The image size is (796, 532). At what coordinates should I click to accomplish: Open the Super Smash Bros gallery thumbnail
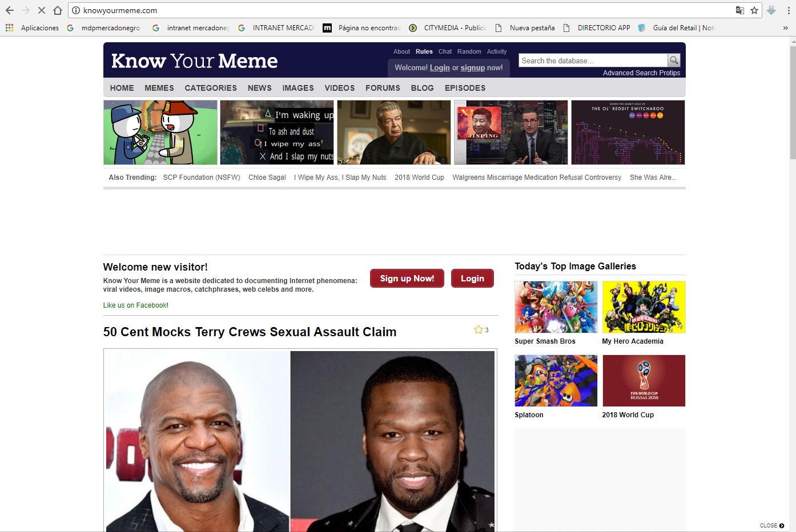pos(556,307)
